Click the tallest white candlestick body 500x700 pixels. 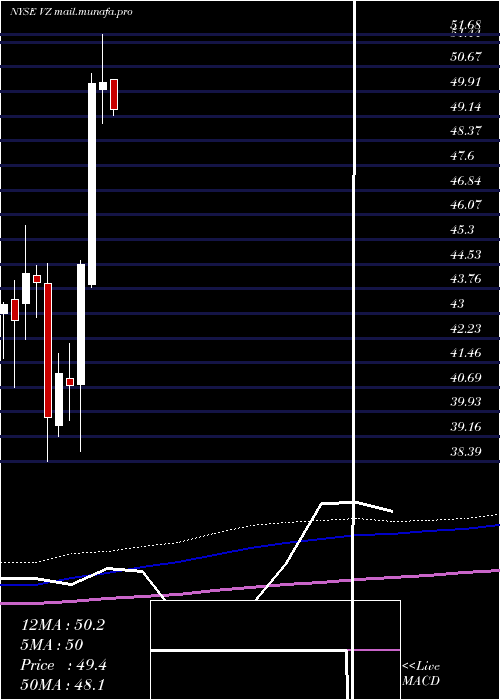pos(92,184)
